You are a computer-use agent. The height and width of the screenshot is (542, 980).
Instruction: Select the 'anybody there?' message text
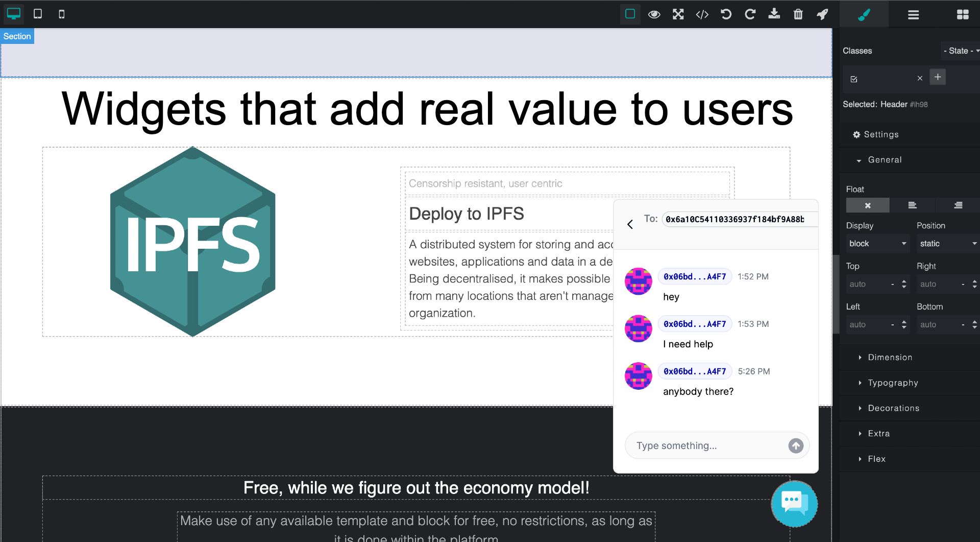[x=698, y=391]
